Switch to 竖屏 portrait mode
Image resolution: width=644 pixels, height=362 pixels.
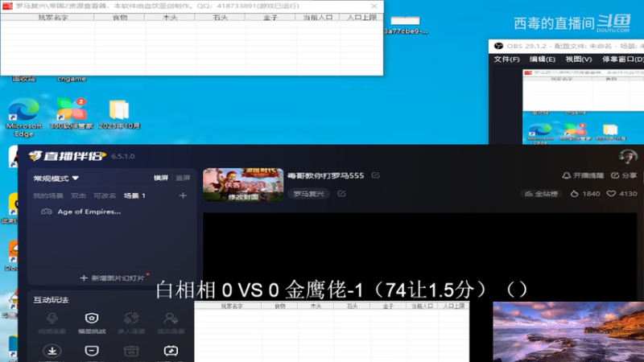[183, 178]
